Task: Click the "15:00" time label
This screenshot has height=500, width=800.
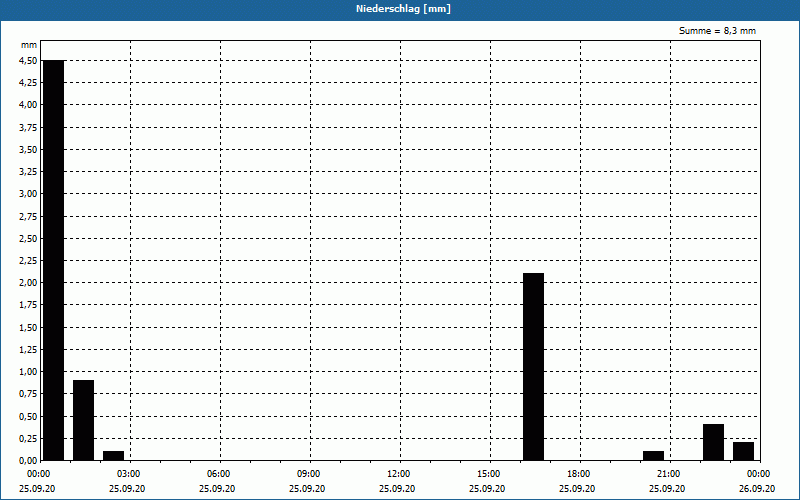Action: pos(488,474)
